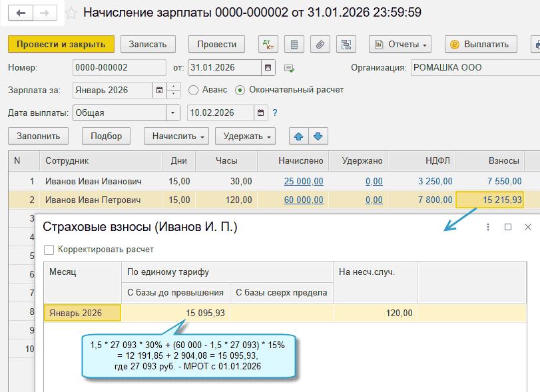
Task: Click the Провести и закрыть button
Action: point(61,45)
